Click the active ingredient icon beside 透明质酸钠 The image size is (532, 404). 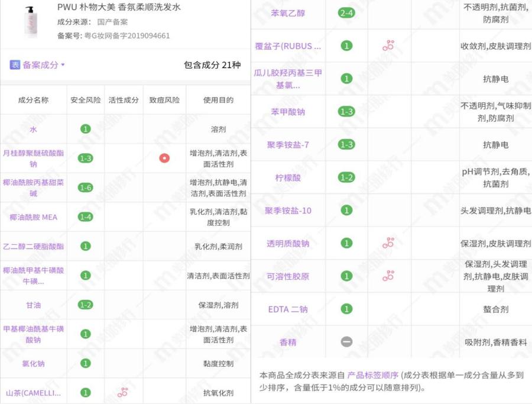(387, 243)
